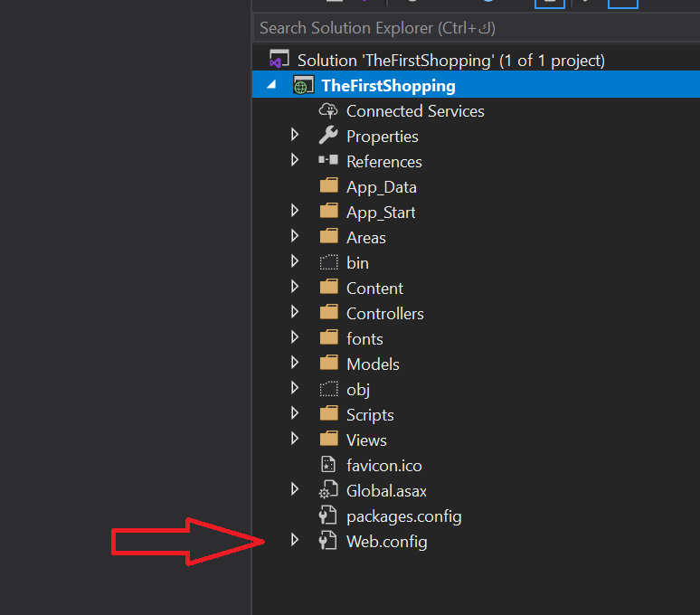Click the favicon.ico file icon

(x=328, y=465)
